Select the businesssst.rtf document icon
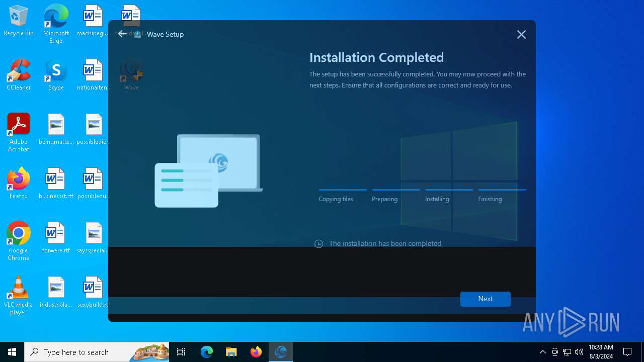 pos(56,184)
